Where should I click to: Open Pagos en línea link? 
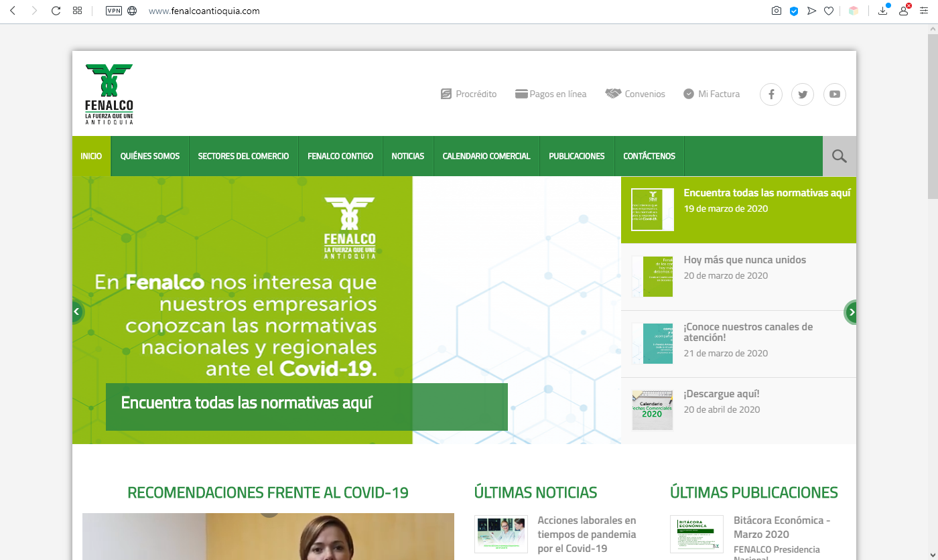[551, 94]
